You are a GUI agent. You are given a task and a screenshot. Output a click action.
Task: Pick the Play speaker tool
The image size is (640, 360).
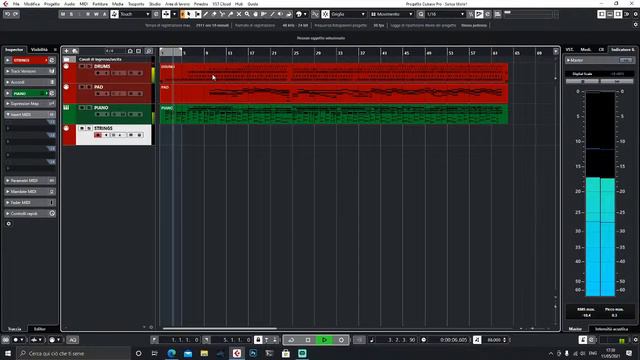pyautogui.click(x=280, y=14)
